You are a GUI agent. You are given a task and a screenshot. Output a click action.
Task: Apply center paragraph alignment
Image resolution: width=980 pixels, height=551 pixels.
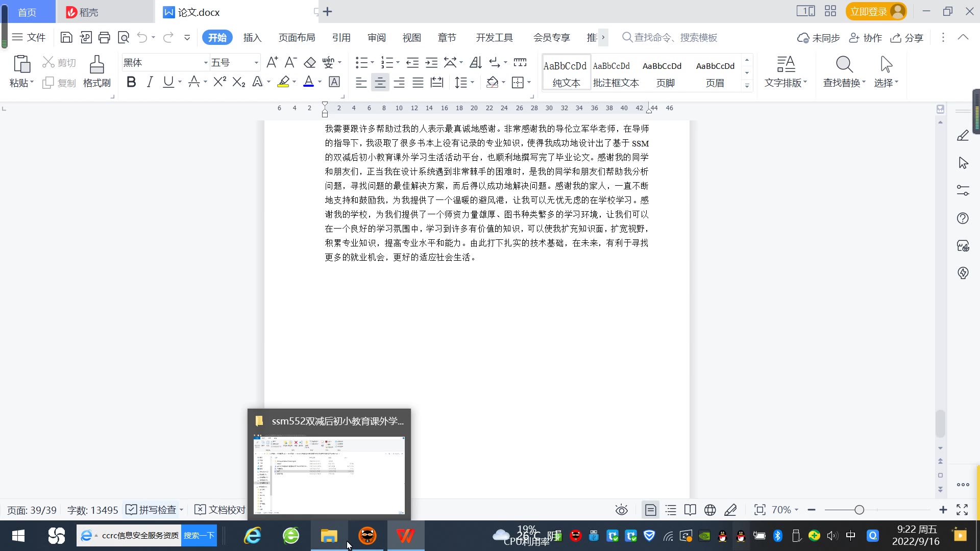click(380, 83)
